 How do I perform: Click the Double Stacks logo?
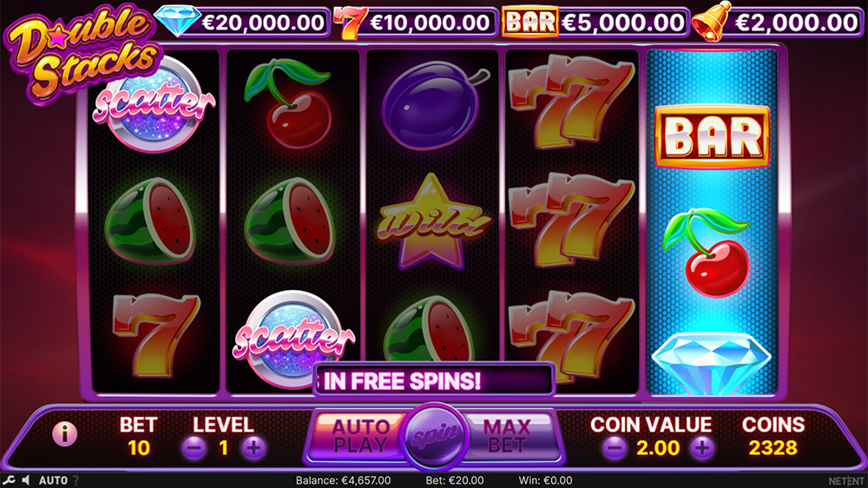82,53
